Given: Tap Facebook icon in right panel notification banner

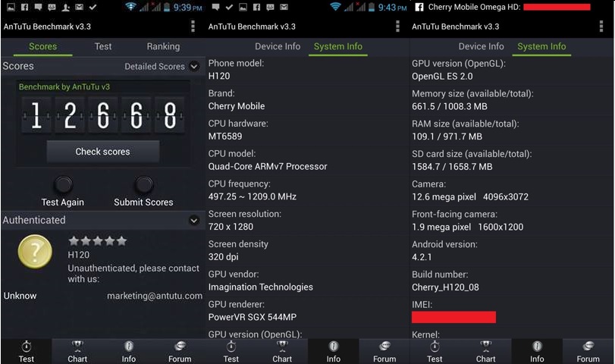Looking at the screenshot, I should tap(419, 7).
